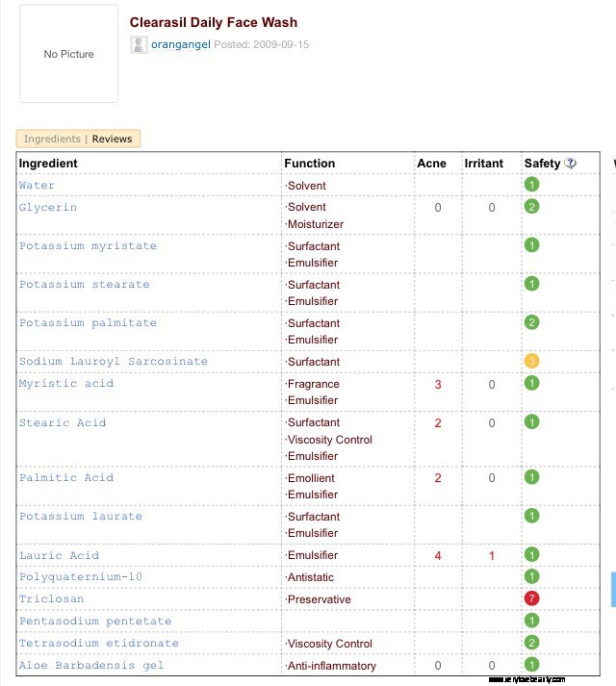Click the safety badge for Lauric Acid
Viewport: 616px width, 686px height.
pos(531,555)
